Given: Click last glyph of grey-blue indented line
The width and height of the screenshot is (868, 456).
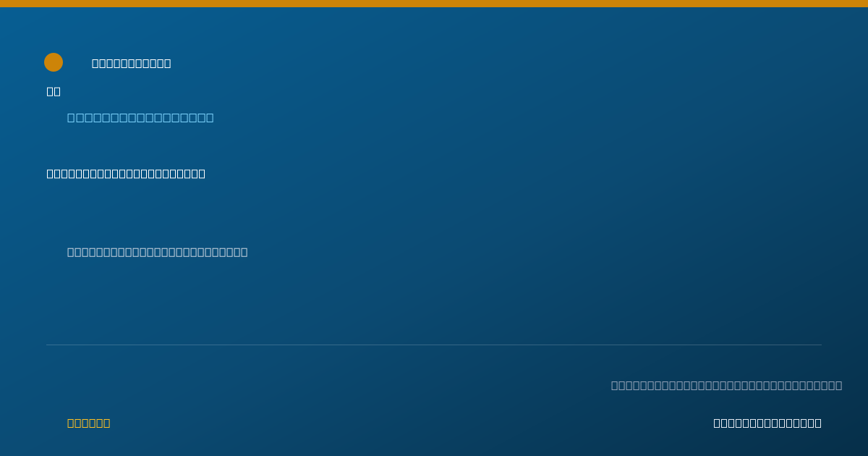Looking at the screenshot, I should (244, 252).
